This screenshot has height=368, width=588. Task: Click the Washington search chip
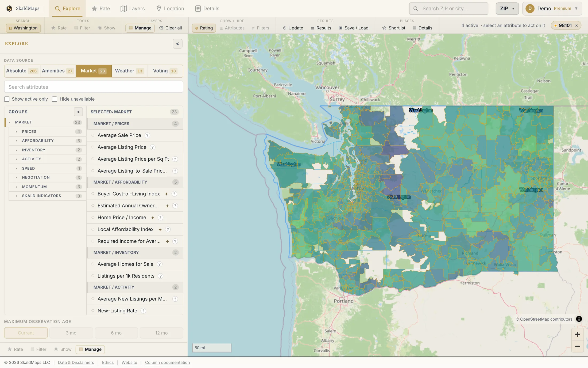pyautogui.click(x=23, y=28)
